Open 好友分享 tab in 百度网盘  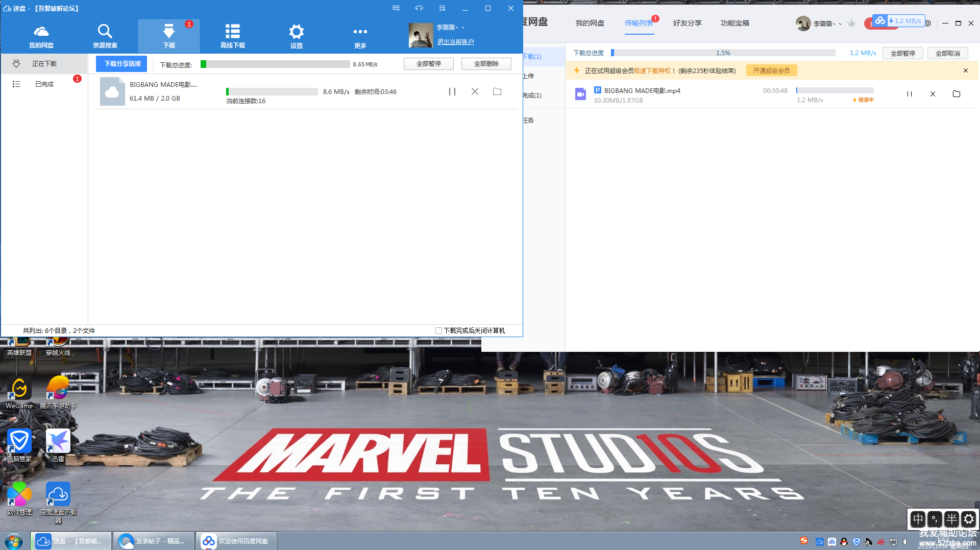[x=687, y=23]
